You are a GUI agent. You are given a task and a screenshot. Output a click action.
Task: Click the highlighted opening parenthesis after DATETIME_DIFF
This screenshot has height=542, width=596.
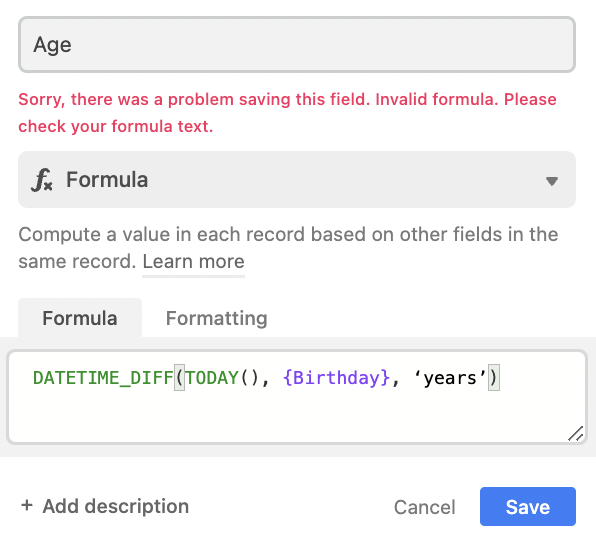click(179, 378)
